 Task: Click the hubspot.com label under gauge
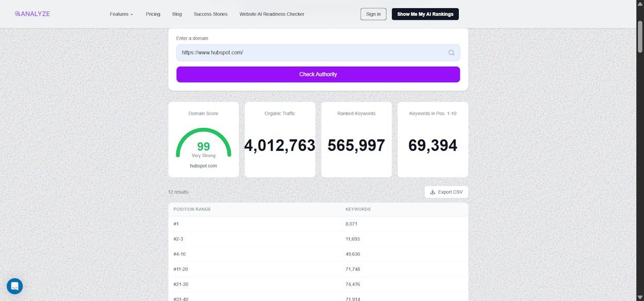point(203,166)
